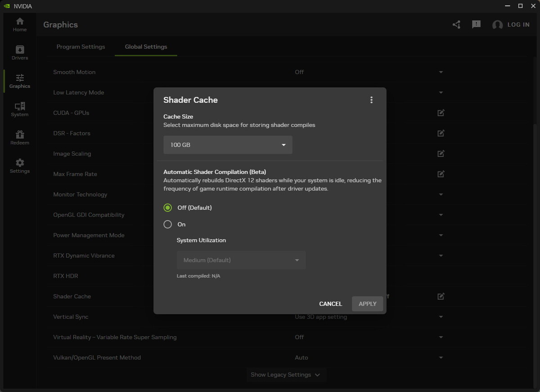Open the feedback icon in header
Screen dimensions: 540x392
pos(476,25)
